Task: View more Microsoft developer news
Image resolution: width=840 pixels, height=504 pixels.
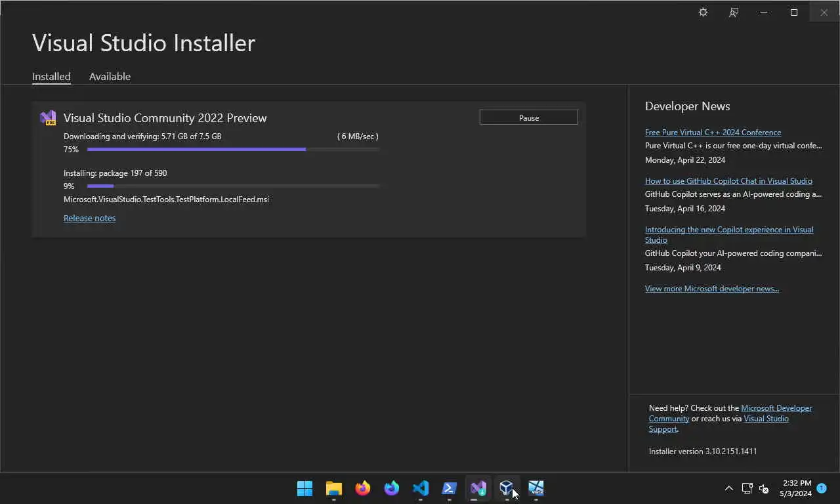Action: point(712,289)
